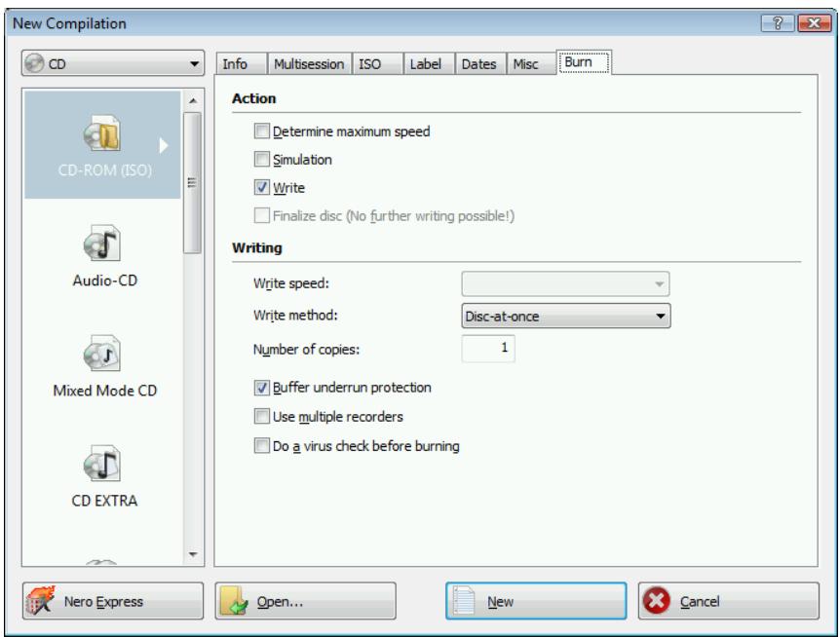Switch to the ISO tab
This screenshot has height=637, width=840.
(377, 63)
